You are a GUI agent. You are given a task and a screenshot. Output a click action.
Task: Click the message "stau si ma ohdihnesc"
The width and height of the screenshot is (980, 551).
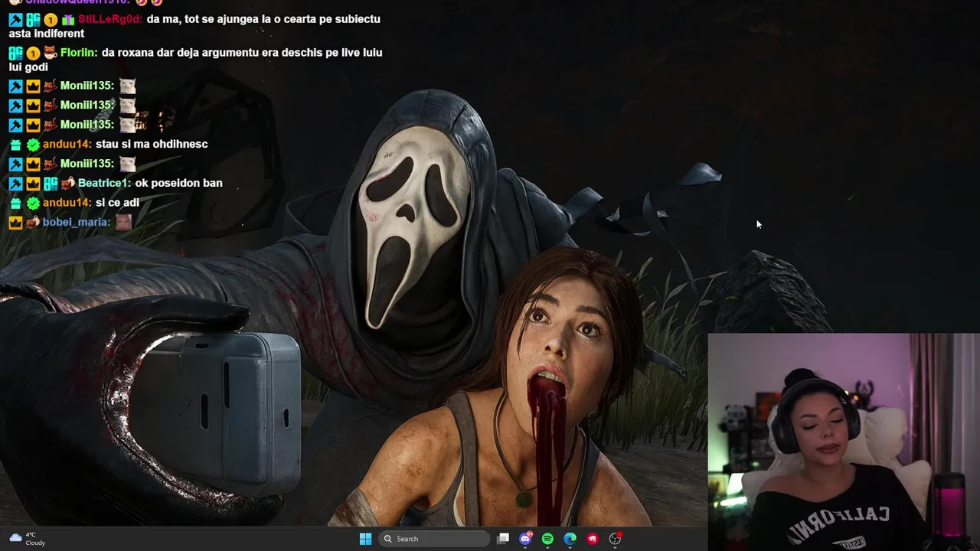152,144
